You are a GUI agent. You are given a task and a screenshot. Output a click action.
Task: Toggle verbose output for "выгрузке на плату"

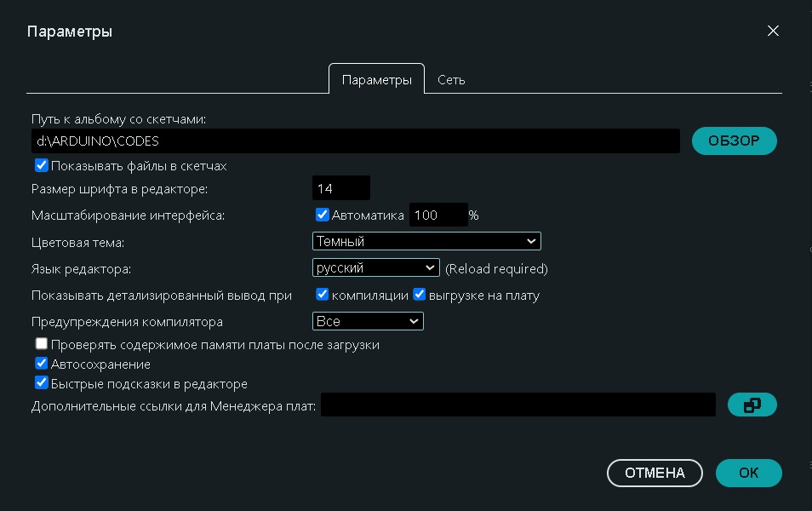pos(418,293)
